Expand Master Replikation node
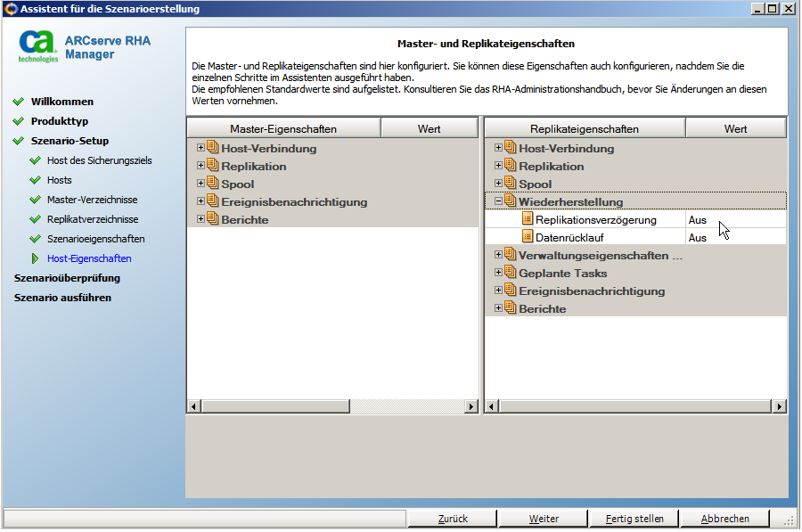Screen dimensions: 802x532 point(201,166)
